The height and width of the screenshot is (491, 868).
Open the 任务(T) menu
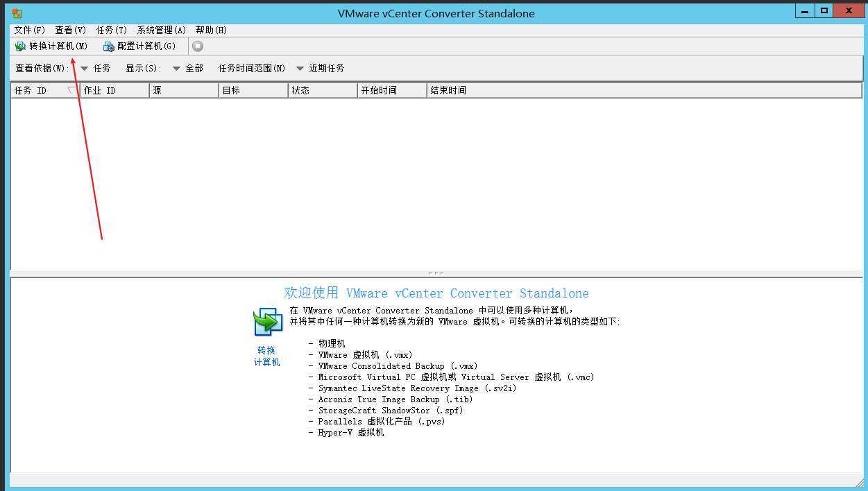111,30
